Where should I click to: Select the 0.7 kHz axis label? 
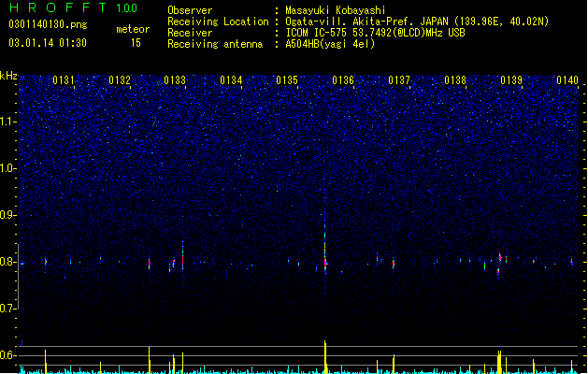point(8,309)
